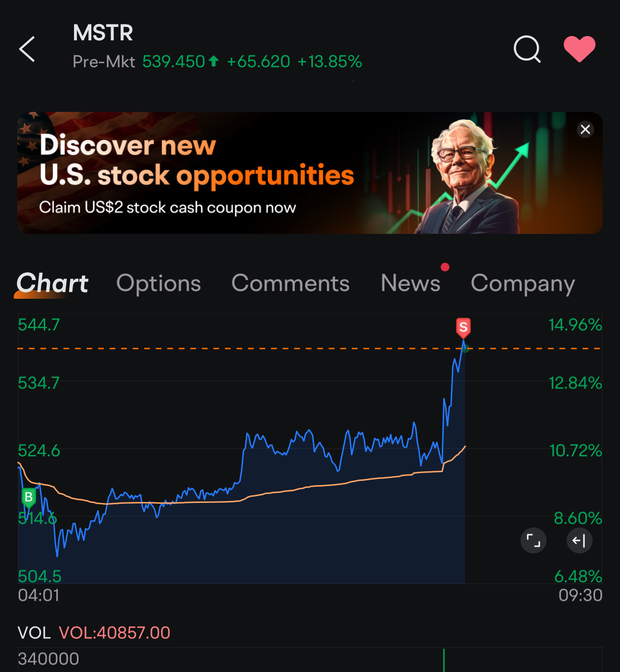Toggle the pink heart watchlist favorite

pyautogui.click(x=579, y=49)
